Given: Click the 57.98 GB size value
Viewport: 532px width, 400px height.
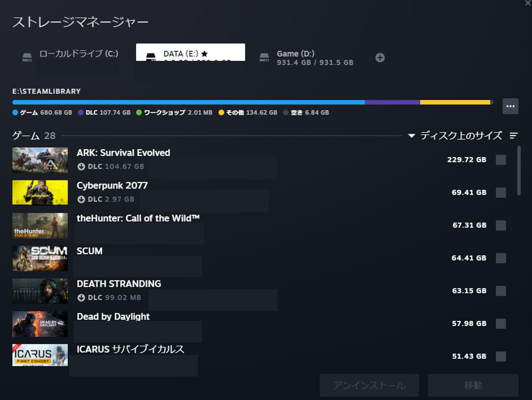Looking at the screenshot, I should (x=469, y=324).
